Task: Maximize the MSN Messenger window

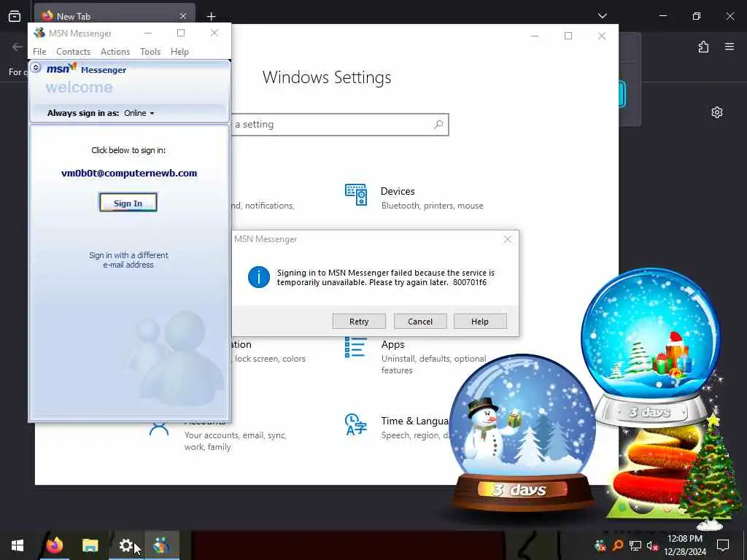Action: [181, 33]
